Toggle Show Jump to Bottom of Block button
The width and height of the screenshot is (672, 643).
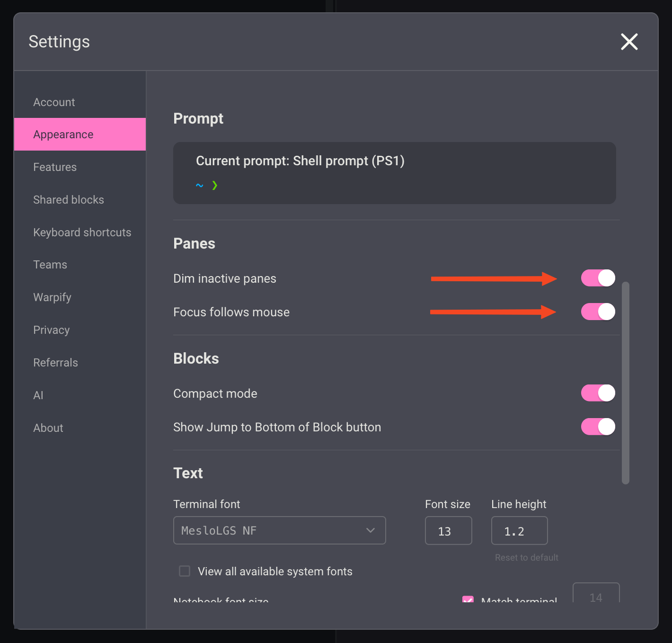598,427
